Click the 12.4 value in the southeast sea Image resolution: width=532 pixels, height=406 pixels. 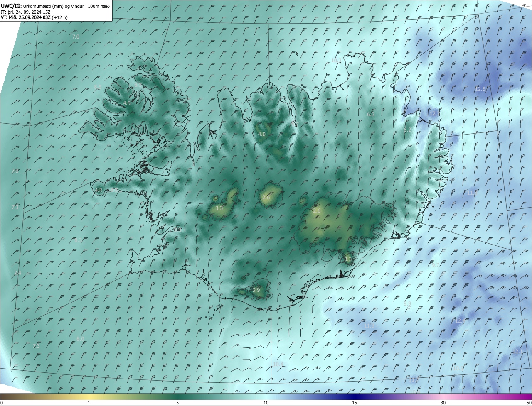coord(460,321)
